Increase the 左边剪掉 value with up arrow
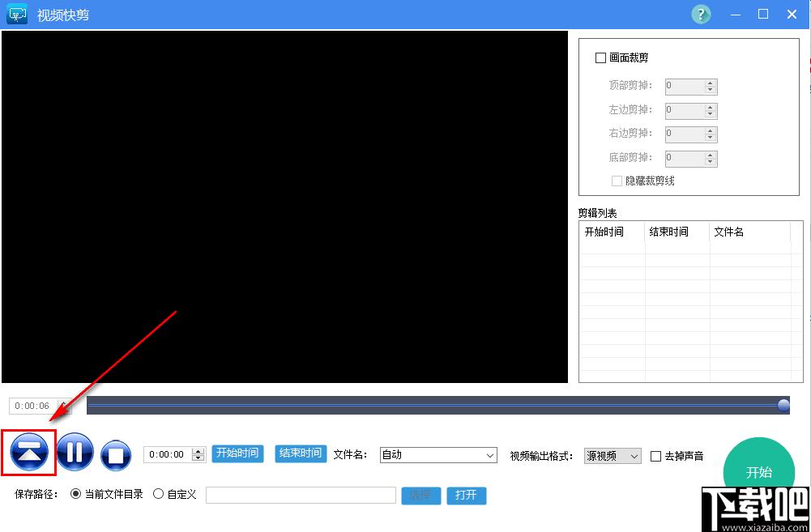This screenshot has height=532, width=811. pos(711,107)
